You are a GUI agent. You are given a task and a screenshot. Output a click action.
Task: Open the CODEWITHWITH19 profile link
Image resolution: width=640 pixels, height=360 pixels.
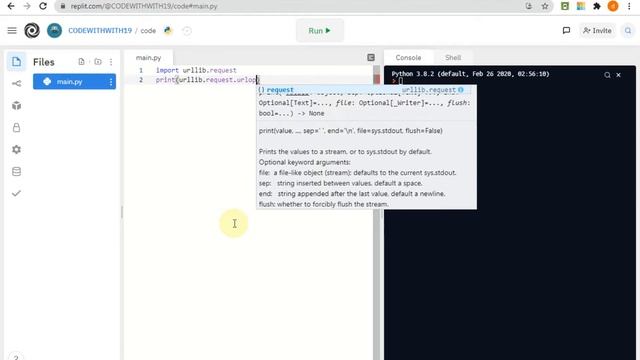pyautogui.click(x=100, y=31)
